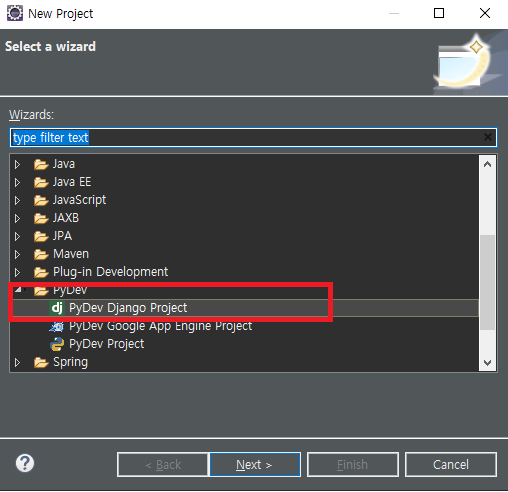Image resolution: width=508 pixels, height=492 pixels.
Task: Click the wizard list scrollbar thumb
Action: (487, 283)
